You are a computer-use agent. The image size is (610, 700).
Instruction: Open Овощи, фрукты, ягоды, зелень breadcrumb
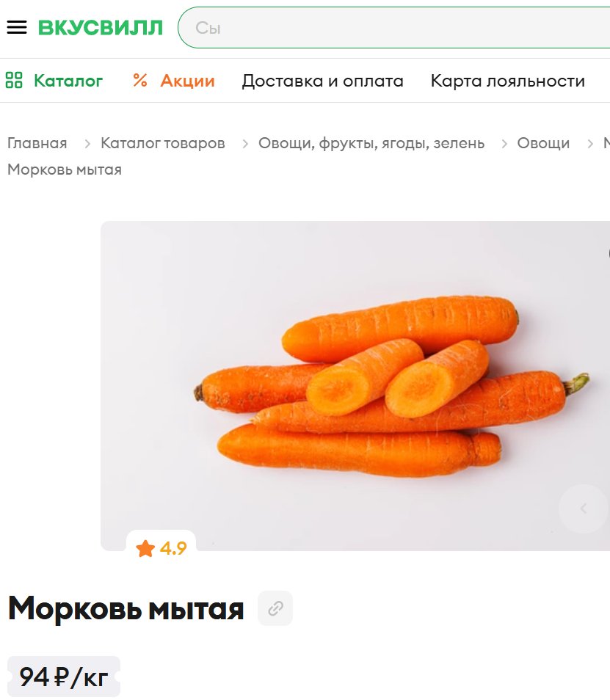click(x=371, y=143)
